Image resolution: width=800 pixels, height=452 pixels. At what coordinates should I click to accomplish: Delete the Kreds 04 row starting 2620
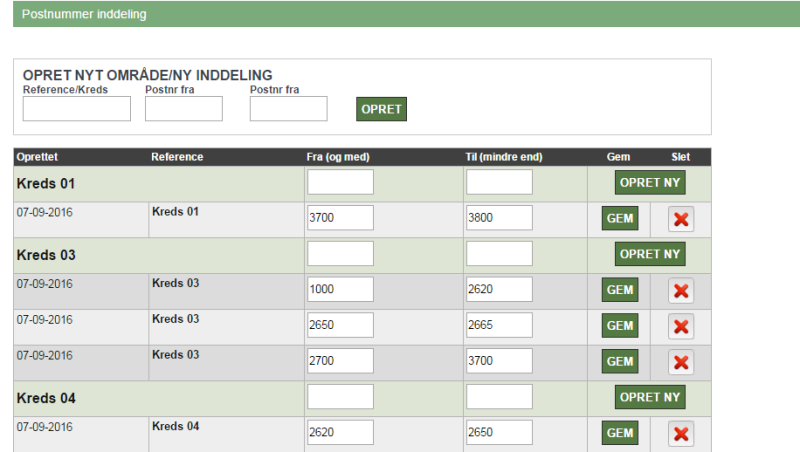pyautogui.click(x=681, y=434)
